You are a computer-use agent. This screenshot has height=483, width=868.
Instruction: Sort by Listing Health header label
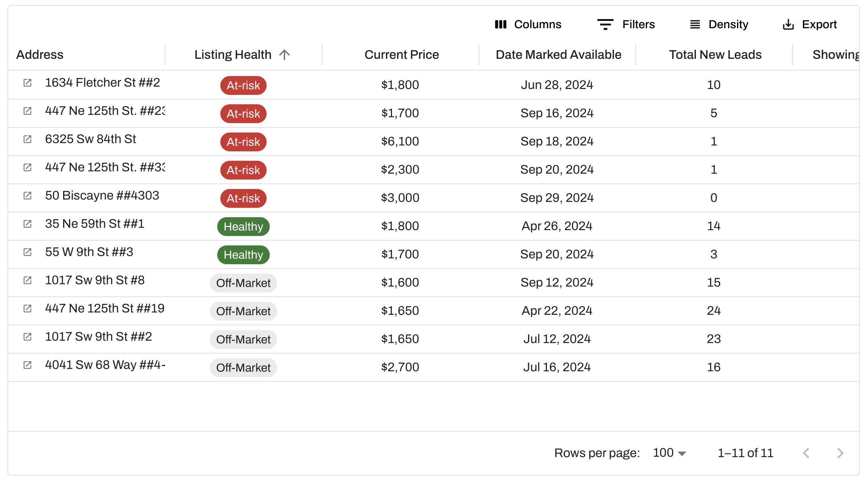point(233,54)
